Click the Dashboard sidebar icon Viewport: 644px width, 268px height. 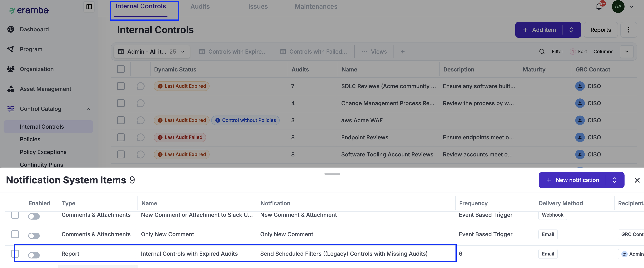point(11,29)
